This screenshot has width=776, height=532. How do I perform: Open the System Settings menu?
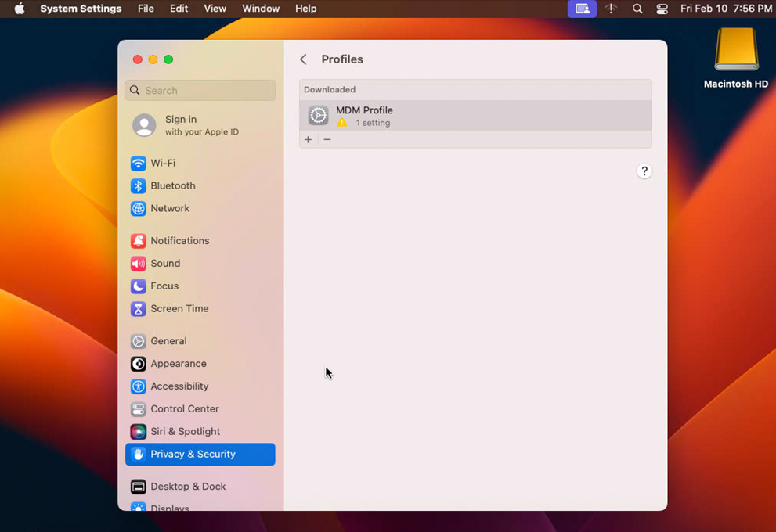(x=81, y=9)
